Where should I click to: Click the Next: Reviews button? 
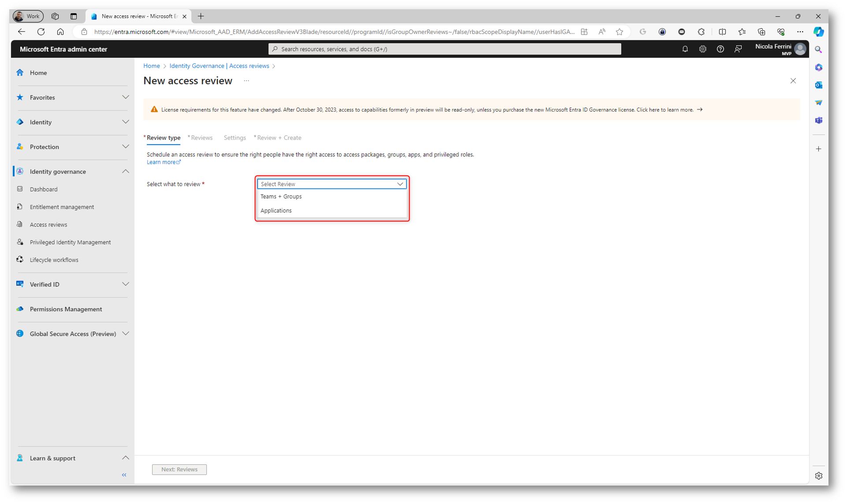179,469
